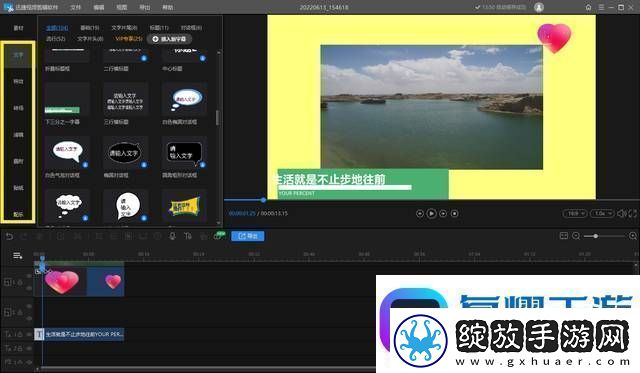Click the microphone voice-over record icon
The image size is (640, 373).
coord(173,236)
